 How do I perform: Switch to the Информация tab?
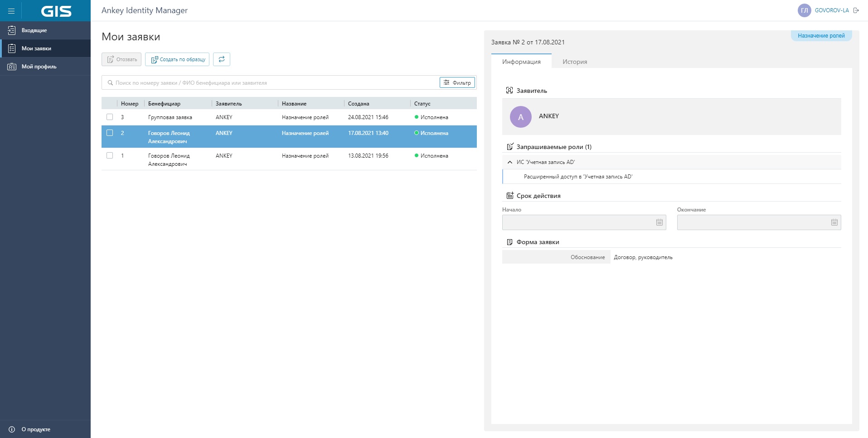click(521, 62)
